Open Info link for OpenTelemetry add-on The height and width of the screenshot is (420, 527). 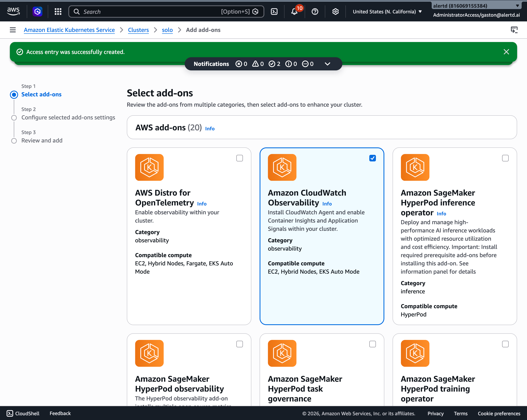(202, 204)
